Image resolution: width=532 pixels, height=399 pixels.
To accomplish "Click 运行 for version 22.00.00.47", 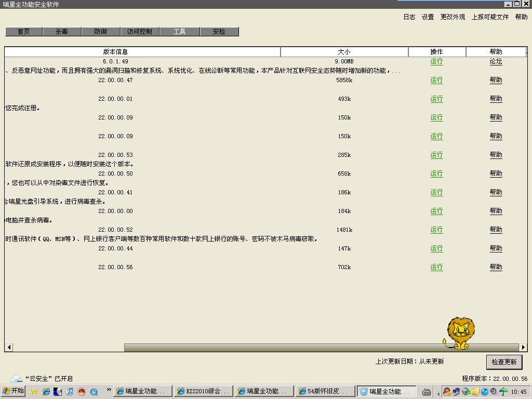I will coord(436,80).
